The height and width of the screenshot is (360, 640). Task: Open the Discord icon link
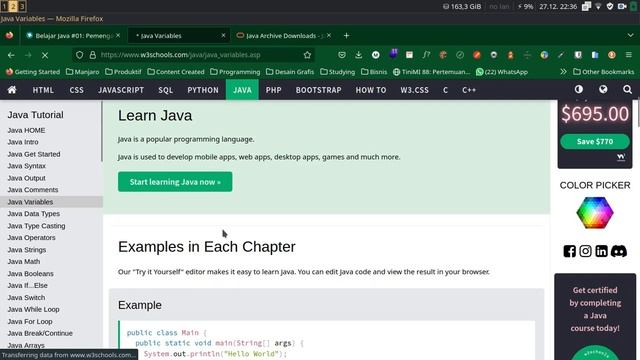[619, 251]
